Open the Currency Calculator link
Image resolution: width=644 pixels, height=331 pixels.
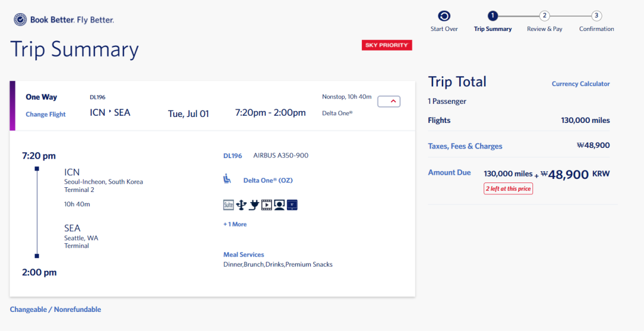click(x=580, y=84)
